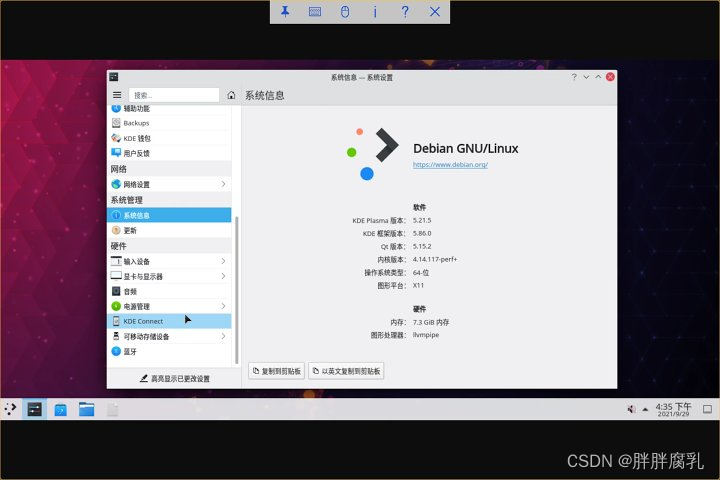Open the application launcher in the taskbar
The image size is (720, 480).
tap(10, 409)
